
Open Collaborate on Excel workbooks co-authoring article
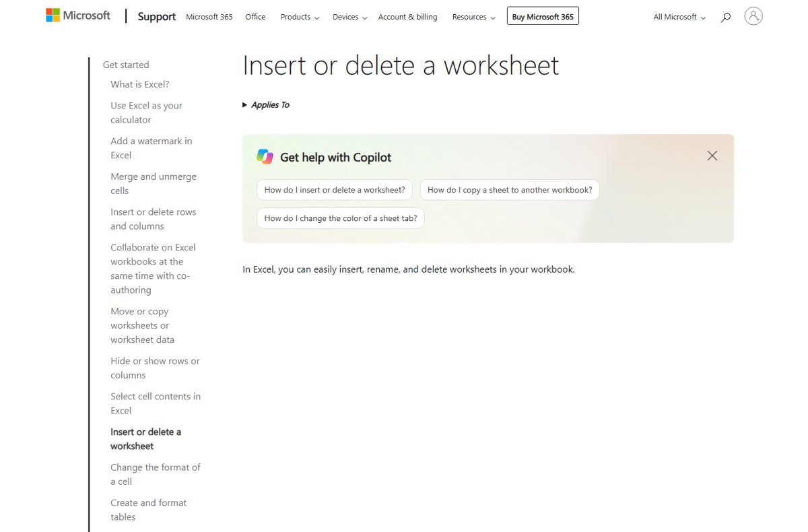click(x=153, y=269)
